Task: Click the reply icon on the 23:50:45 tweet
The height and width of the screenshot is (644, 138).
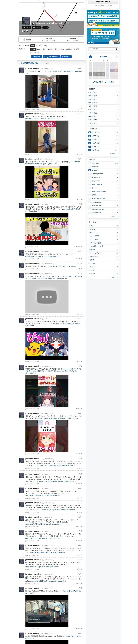Action: pos(77,361)
